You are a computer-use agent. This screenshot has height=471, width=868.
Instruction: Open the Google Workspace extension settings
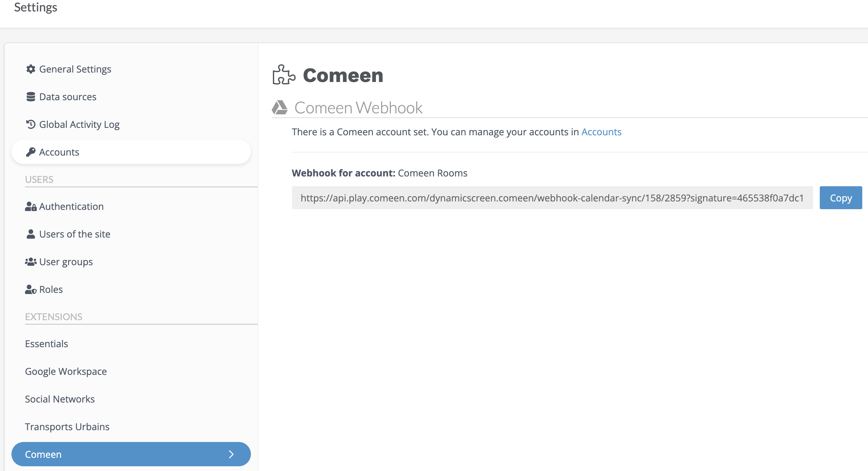pos(66,371)
